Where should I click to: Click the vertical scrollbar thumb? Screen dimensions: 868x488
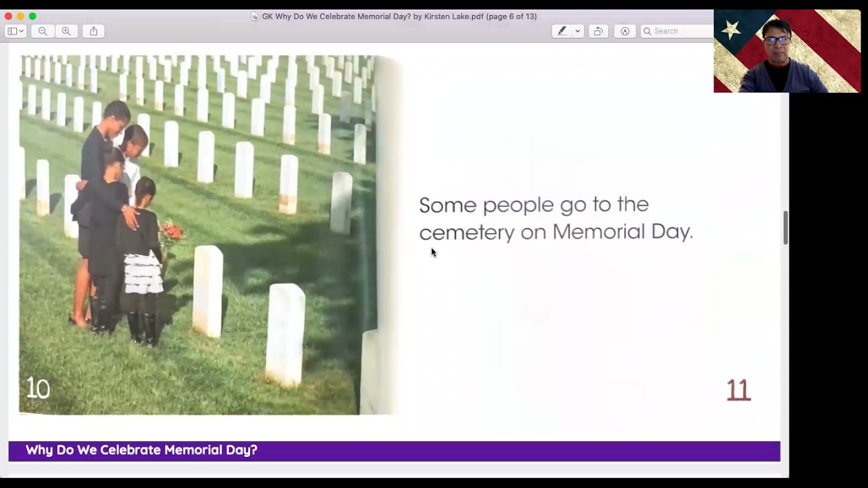tap(786, 228)
